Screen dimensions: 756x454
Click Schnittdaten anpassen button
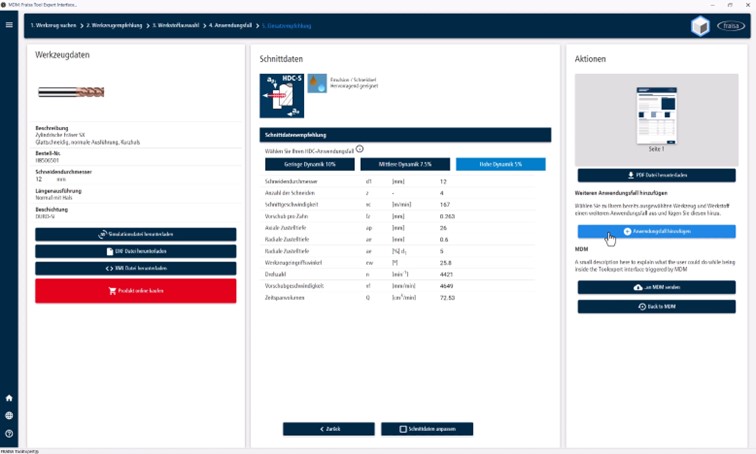click(x=427, y=429)
